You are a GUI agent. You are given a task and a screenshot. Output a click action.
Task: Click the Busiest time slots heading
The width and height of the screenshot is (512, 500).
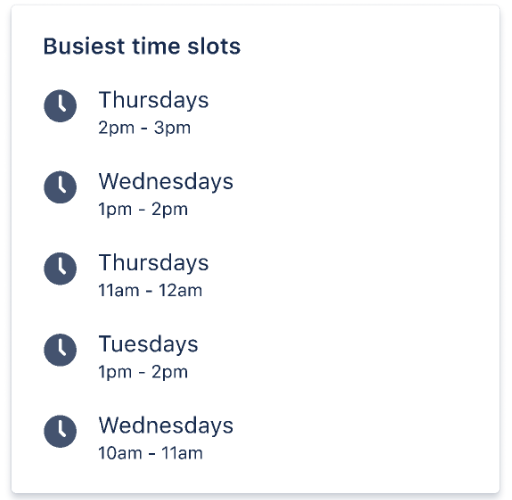[142, 46]
